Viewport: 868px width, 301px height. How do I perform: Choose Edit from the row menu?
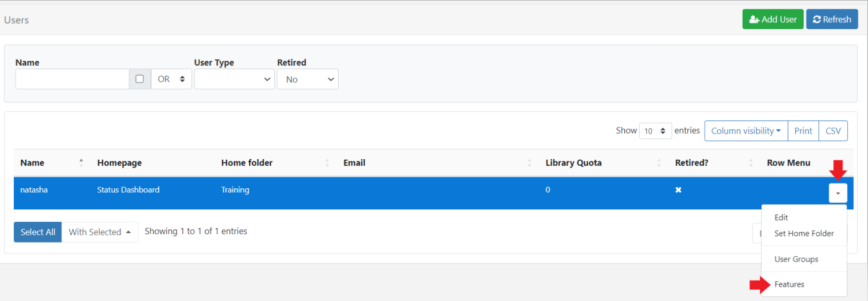pos(781,218)
